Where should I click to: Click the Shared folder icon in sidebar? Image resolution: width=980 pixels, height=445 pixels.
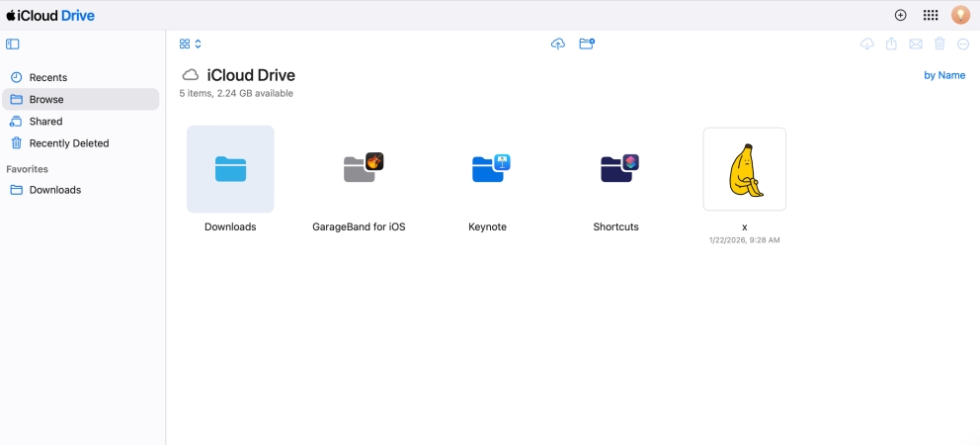point(16,122)
